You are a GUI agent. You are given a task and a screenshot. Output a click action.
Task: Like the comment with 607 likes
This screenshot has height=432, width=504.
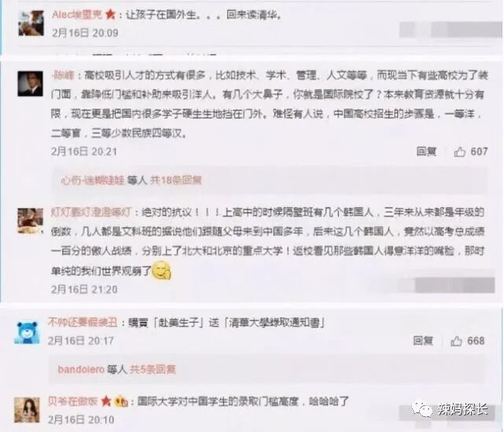[x=460, y=152]
